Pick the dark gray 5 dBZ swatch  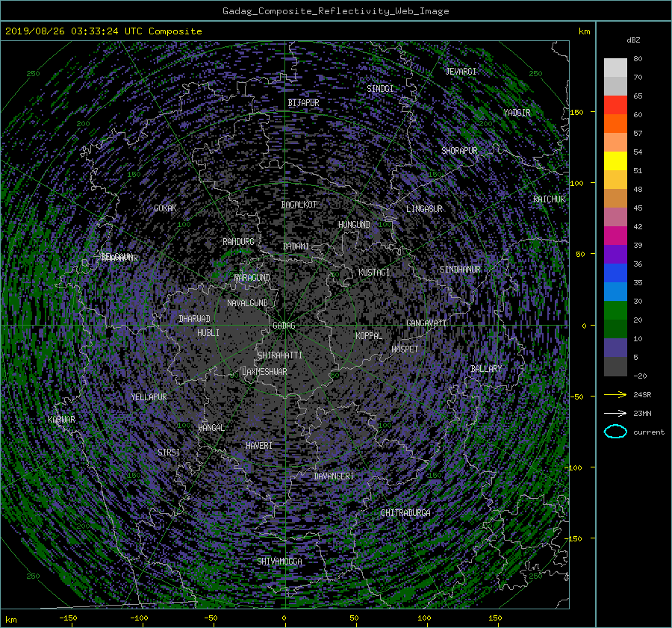tap(615, 366)
